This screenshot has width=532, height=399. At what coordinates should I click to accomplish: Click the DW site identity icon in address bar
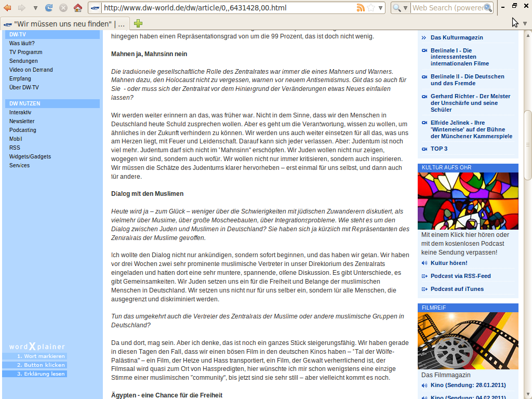96,8
